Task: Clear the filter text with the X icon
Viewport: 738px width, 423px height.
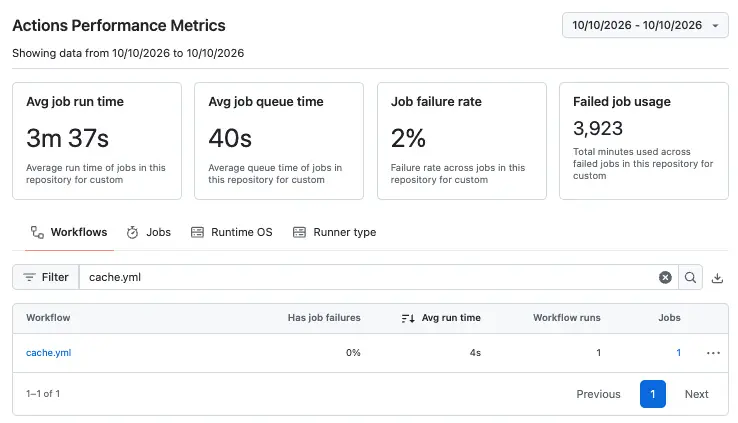Action: pyautogui.click(x=665, y=278)
